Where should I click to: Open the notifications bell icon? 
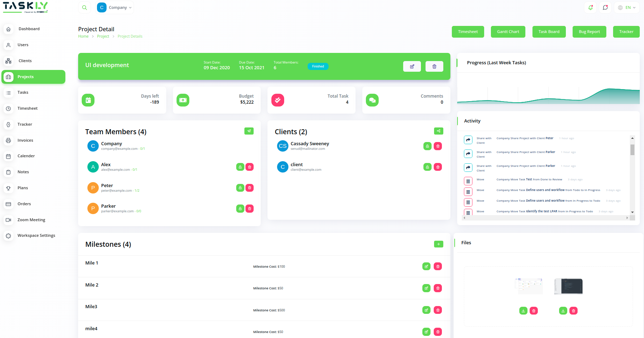[x=590, y=7]
